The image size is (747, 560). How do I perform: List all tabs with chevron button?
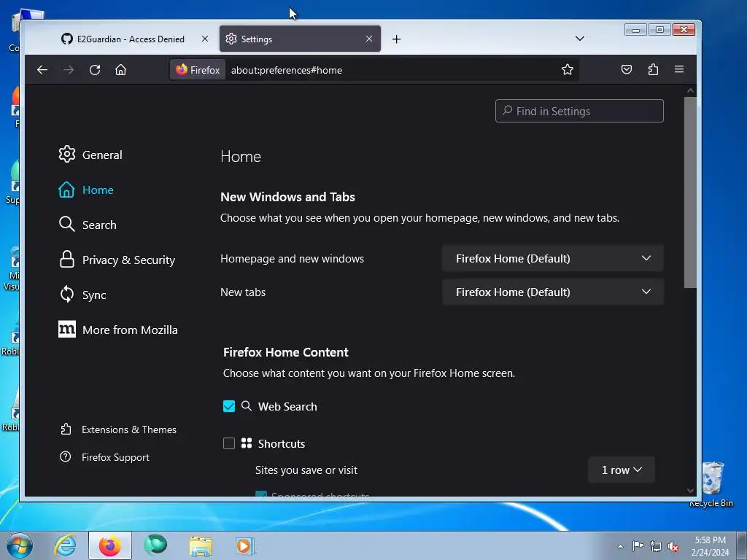(x=580, y=39)
